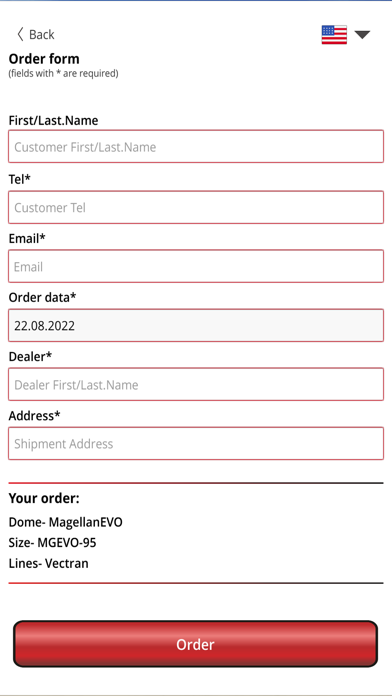Expand the language dropdown arrow
Image resolution: width=392 pixels, height=696 pixels.
362,35
